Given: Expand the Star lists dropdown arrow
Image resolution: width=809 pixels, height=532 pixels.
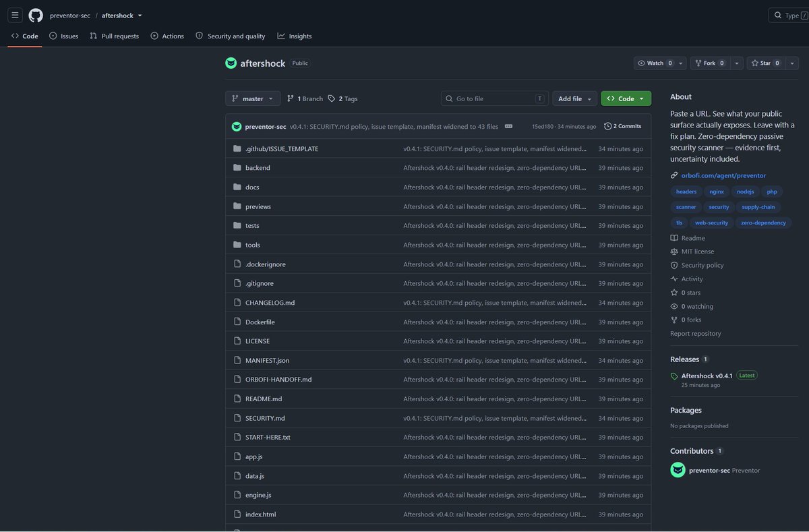Looking at the screenshot, I should 792,63.
